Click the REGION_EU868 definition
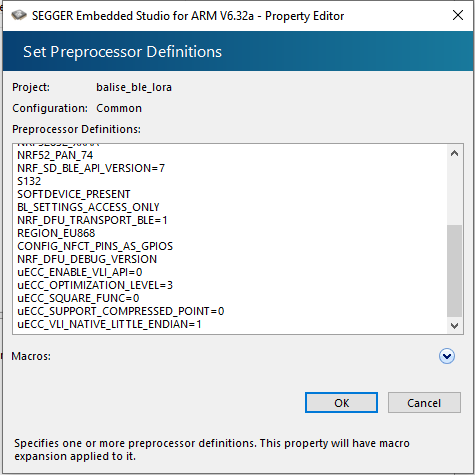Screen dimensions: 475x475 [56, 233]
